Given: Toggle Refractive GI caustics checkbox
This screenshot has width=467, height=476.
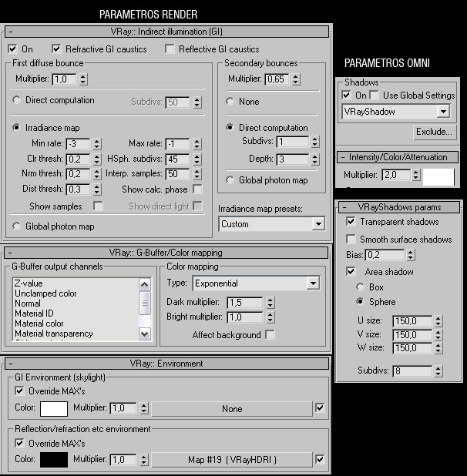Looking at the screenshot, I should [x=56, y=49].
